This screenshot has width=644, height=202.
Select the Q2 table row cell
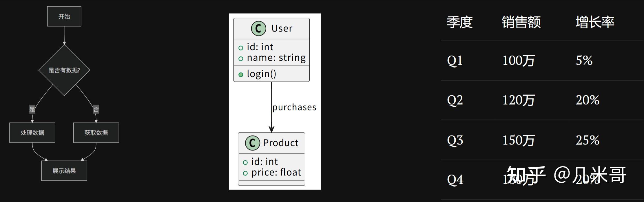(455, 100)
